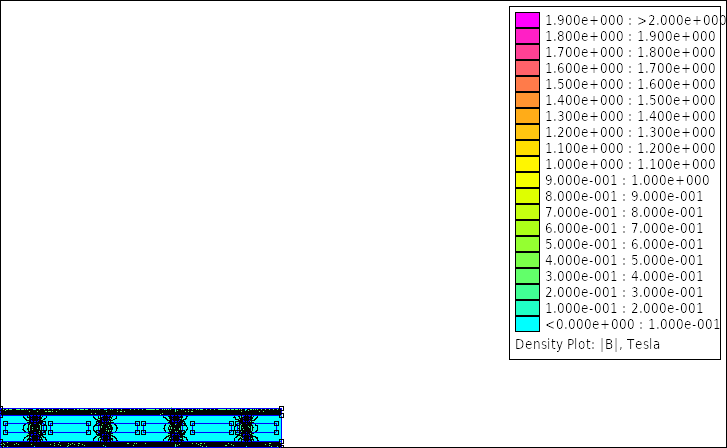727x448 pixels.
Task: Click the swatch beside 1.800e+000 : 1.900e+000
Action: pos(528,36)
